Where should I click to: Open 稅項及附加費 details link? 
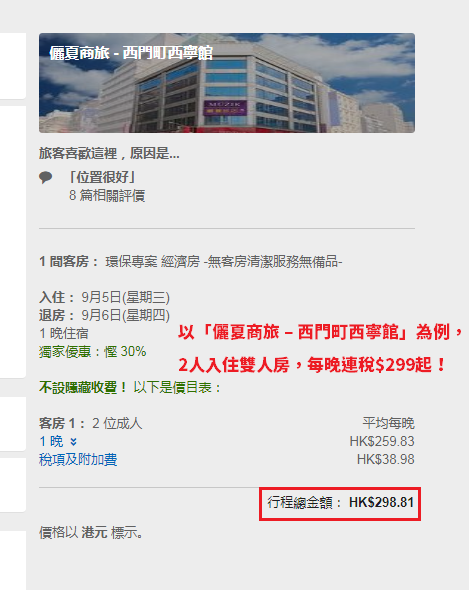click(x=78, y=459)
